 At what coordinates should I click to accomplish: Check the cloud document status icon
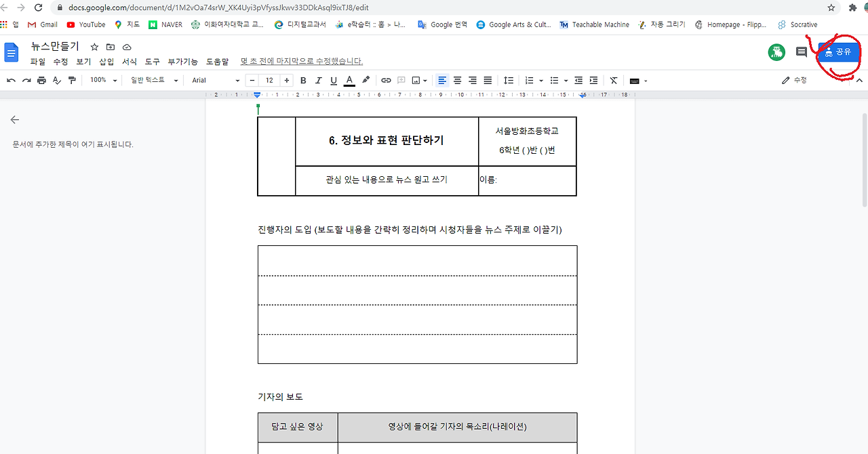(x=127, y=47)
